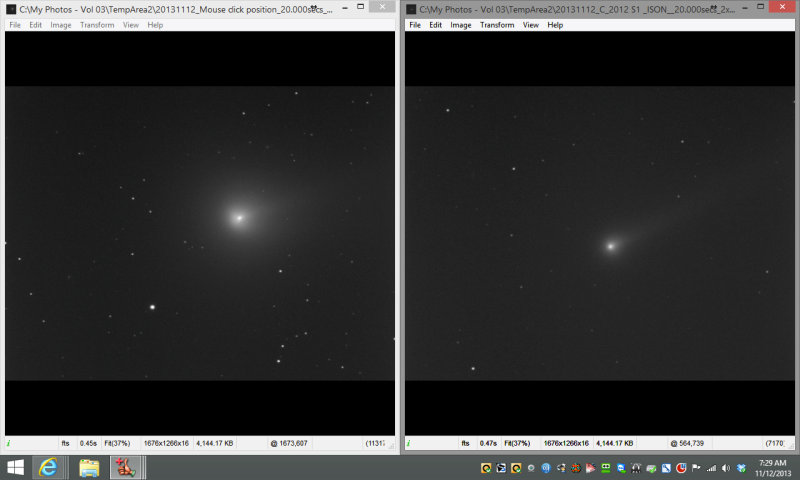
Task: Click the comet ISON nucleus in the right window image
Action: coord(611,246)
